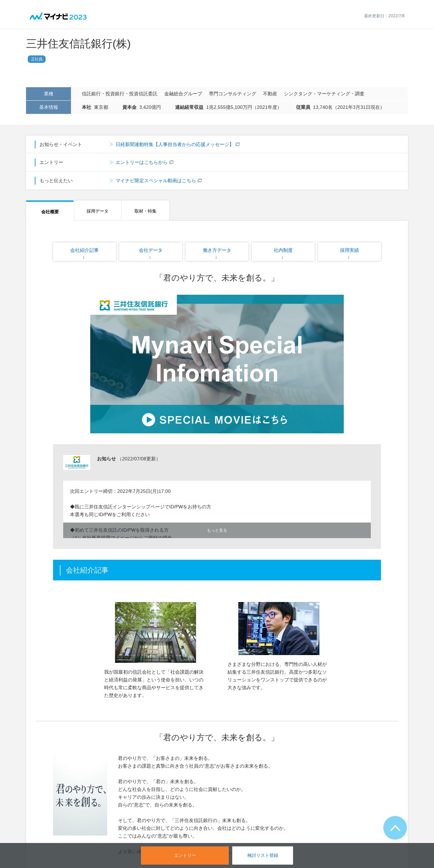Image resolution: width=434 pixels, height=868 pixels.
Task: Jump to 働き方データ section
Action: coord(217,251)
